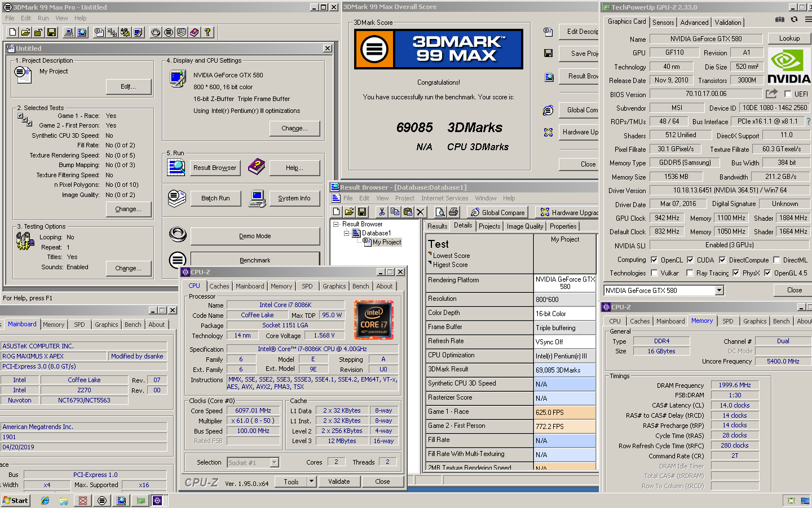Viewport: 812px width, 508px height.
Task: Open the Tools dropdown arrow in CPU-Z
Action: tap(311, 481)
